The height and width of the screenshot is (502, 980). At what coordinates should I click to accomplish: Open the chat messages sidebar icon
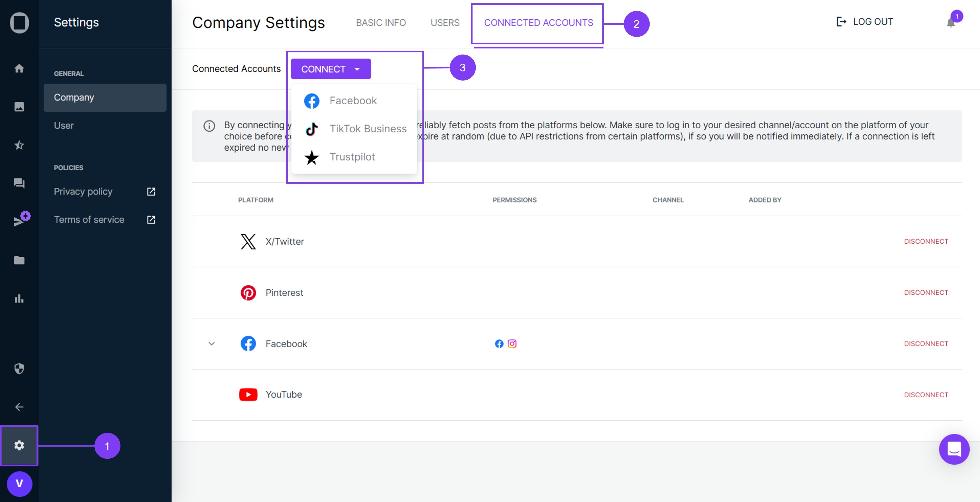pos(19,183)
